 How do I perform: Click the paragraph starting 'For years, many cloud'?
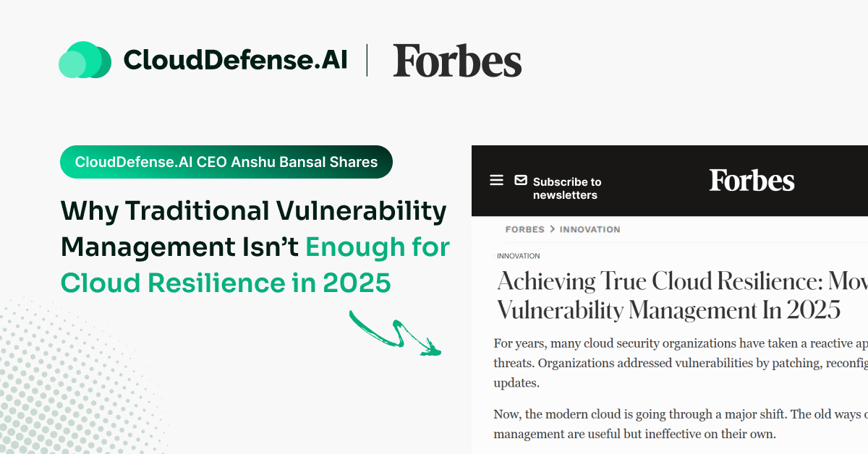pyautogui.click(x=680, y=363)
